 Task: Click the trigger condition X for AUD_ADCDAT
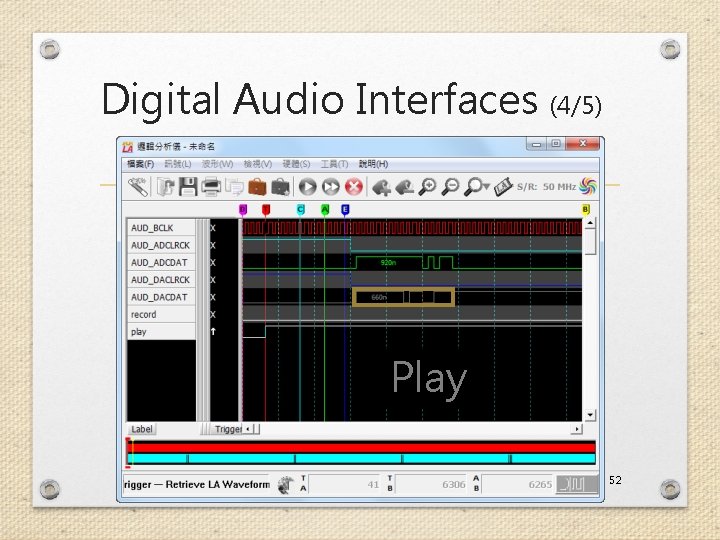[x=213, y=263]
